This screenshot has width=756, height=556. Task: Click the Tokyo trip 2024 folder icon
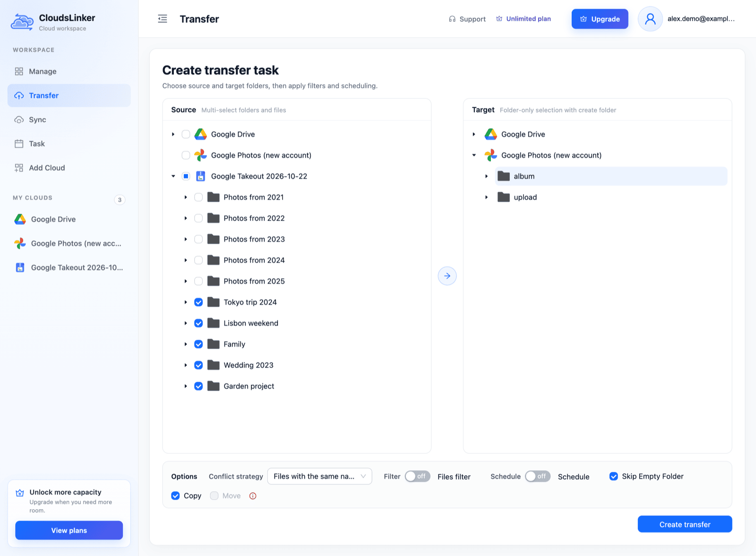[214, 302]
